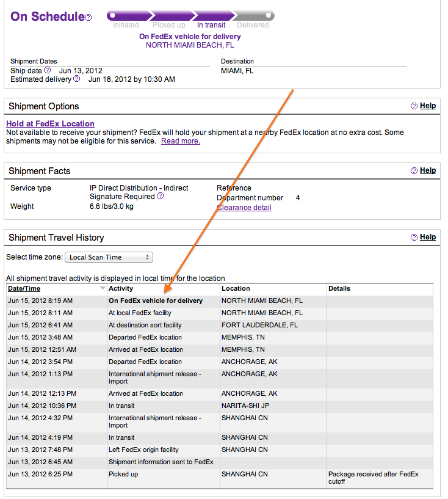448x499 pixels.
Task: Click the 'On Schedule' status heading
Action: coord(48,16)
